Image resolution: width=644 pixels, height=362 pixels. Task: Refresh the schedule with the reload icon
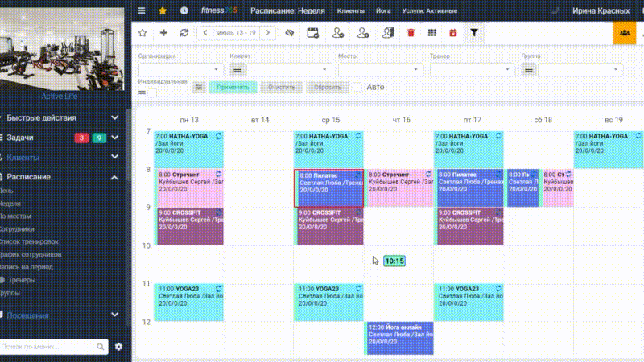(x=184, y=33)
